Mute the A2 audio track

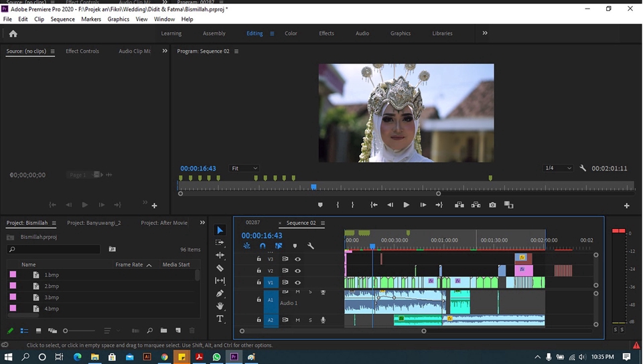pyautogui.click(x=297, y=320)
